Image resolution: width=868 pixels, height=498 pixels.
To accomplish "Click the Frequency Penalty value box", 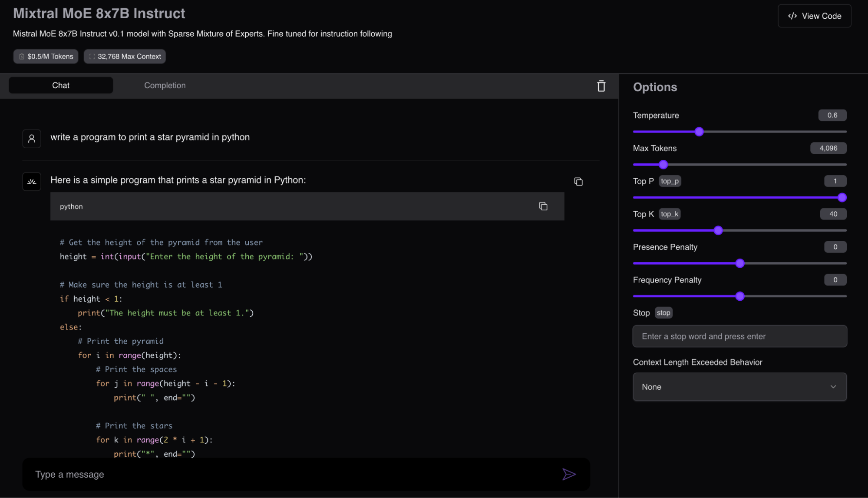I will coord(835,280).
